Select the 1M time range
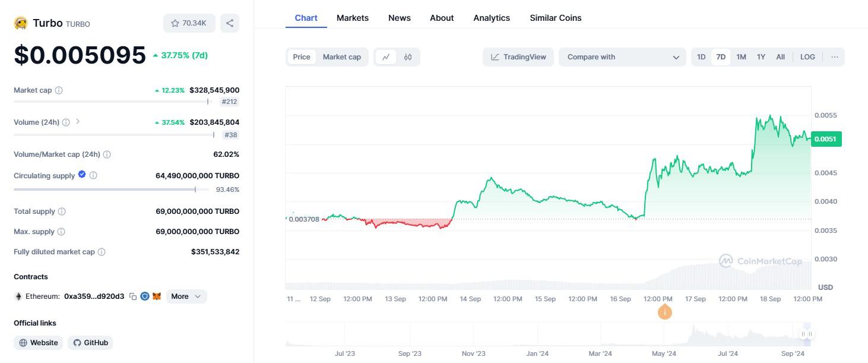The width and height of the screenshot is (868, 363). [741, 57]
